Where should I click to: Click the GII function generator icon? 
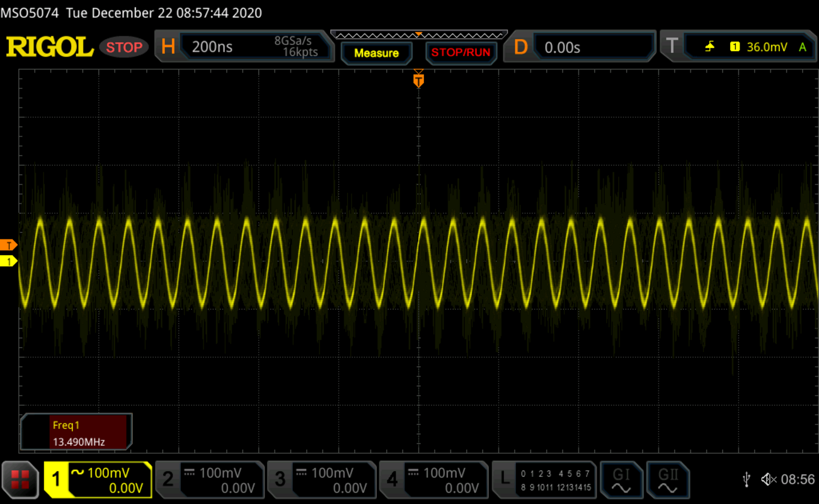pos(668,480)
